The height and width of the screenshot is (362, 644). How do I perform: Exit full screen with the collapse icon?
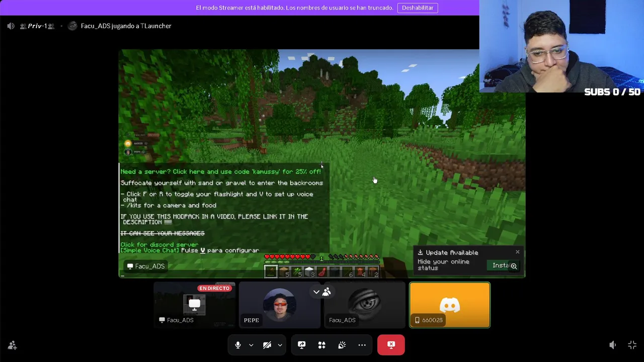[x=632, y=345]
